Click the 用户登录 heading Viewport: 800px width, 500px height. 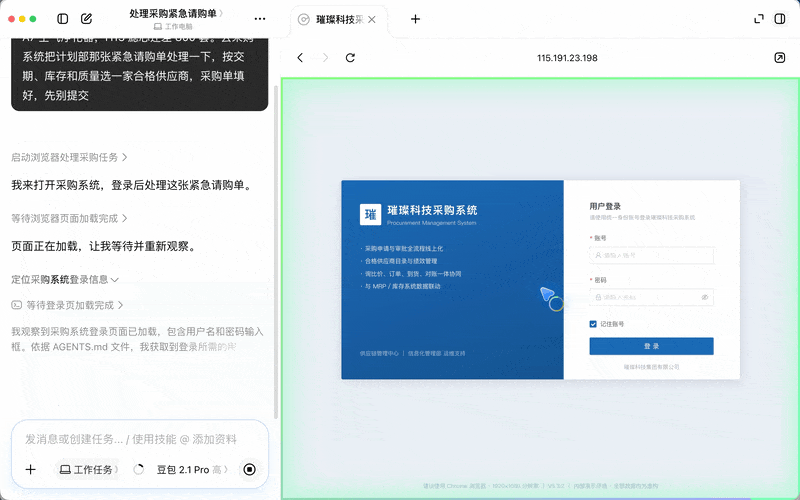(605, 206)
